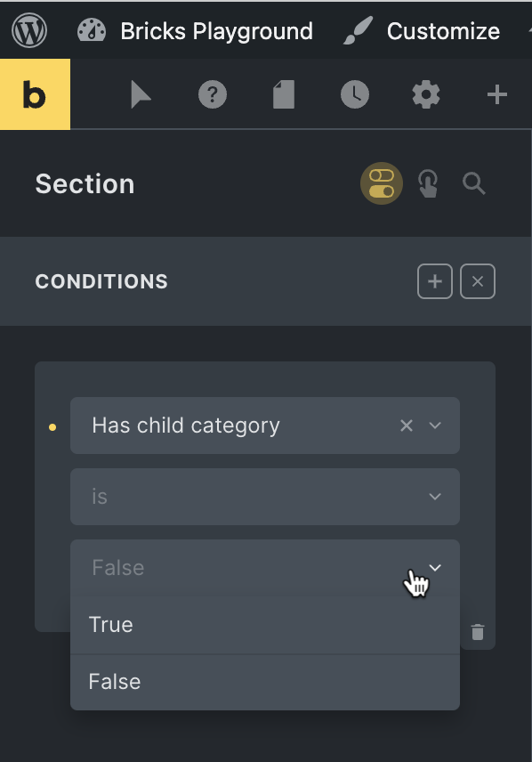Click the WordPress logo in the admin bar
Image resolution: width=532 pixels, height=762 pixels.
(x=29, y=30)
